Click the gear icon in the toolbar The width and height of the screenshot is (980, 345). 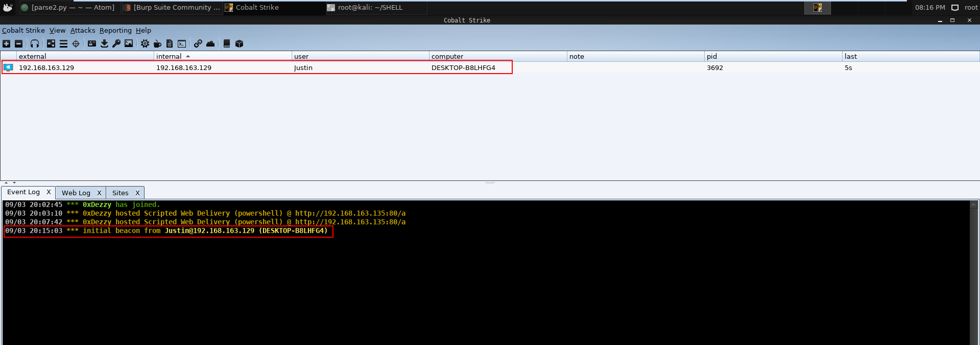pyautogui.click(x=145, y=43)
